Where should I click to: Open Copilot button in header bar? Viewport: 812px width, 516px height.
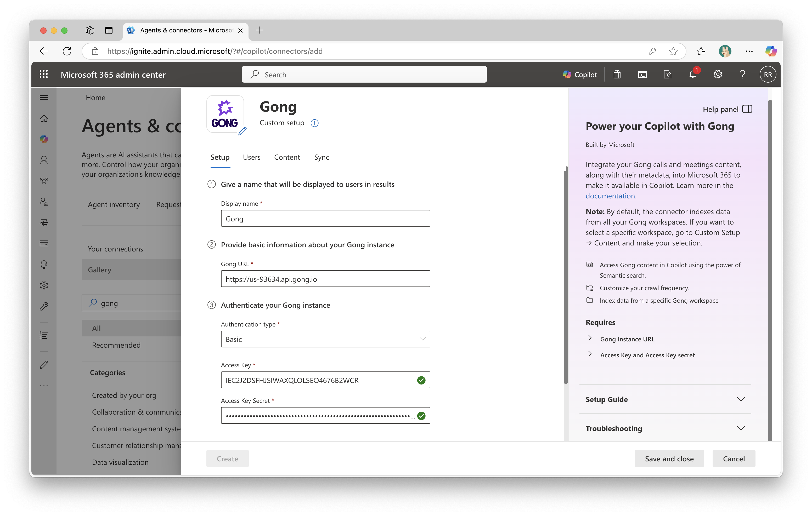point(580,74)
